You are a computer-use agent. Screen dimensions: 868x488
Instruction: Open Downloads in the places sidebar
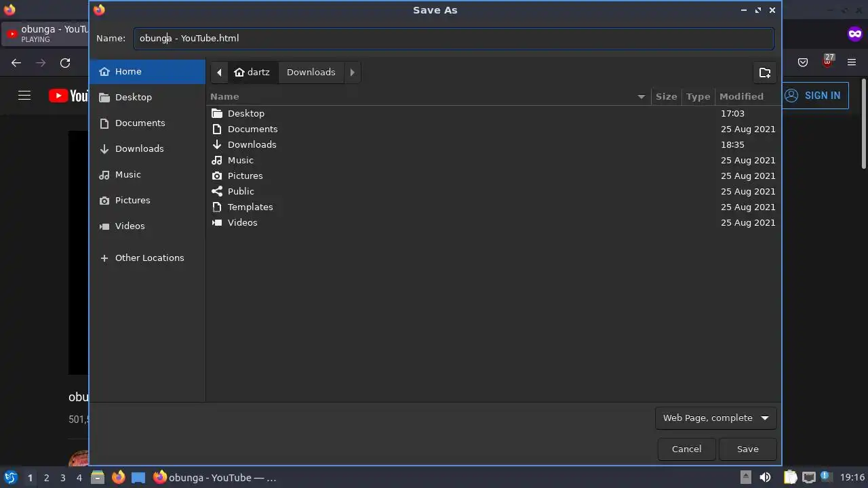pyautogui.click(x=147, y=148)
